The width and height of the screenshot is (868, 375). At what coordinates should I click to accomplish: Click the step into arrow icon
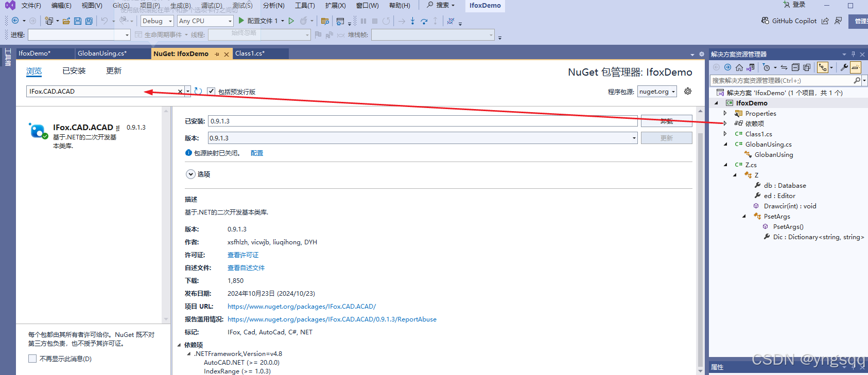tap(412, 21)
